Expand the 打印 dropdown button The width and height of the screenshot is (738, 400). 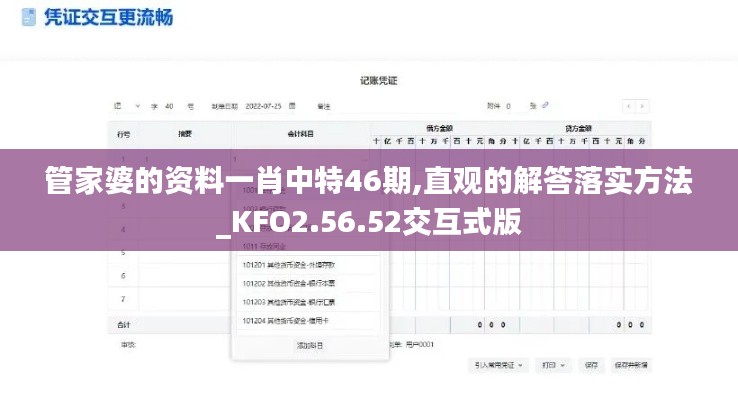click(x=552, y=365)
